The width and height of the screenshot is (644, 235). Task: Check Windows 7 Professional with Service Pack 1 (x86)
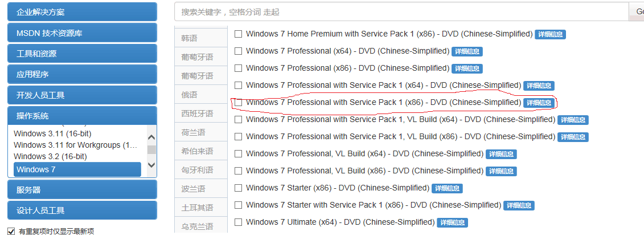coord(239,103)
